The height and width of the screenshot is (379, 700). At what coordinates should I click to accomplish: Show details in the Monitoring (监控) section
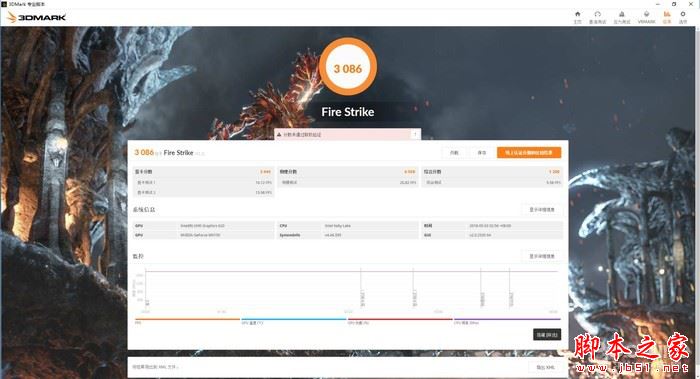coord(542,257)
